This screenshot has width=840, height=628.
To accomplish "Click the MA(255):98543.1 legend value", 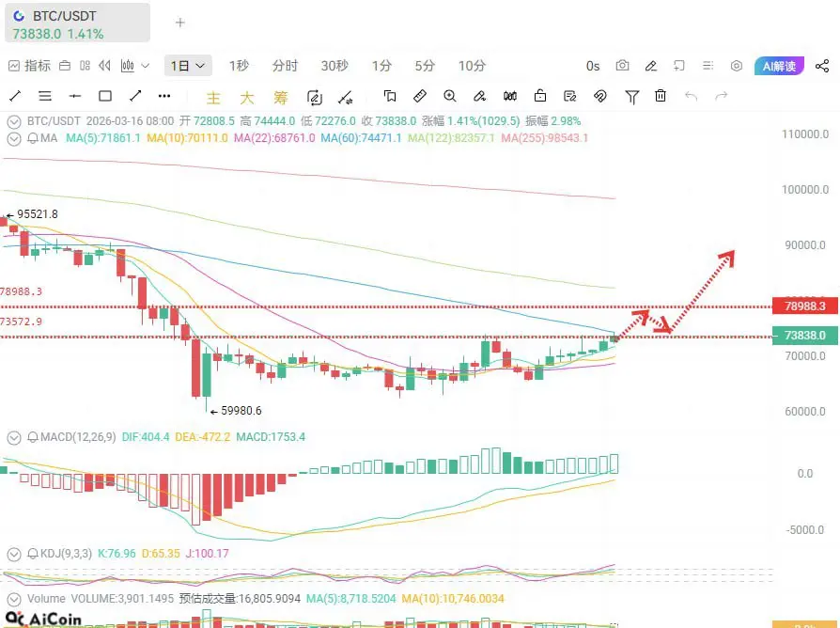I will point(545,138).
